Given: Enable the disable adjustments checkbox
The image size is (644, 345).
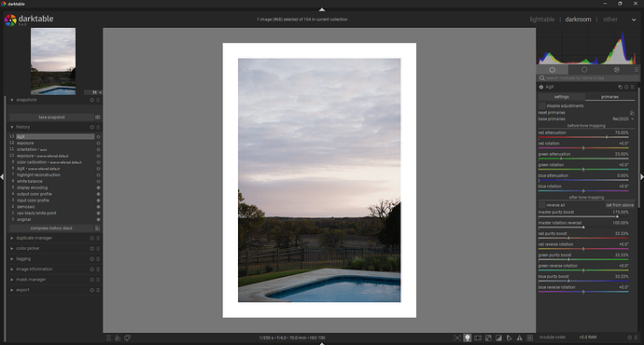Looking at the screenshot, I should tap(542, 106).
